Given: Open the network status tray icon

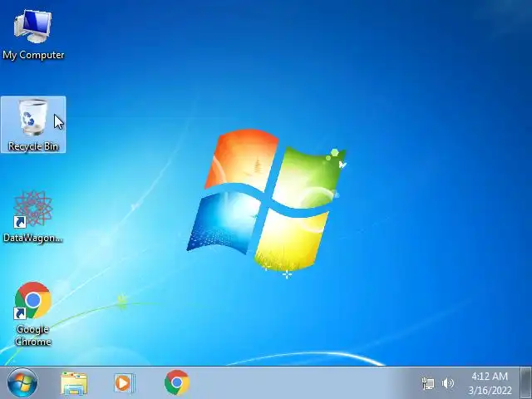Looking at the screenshot, I should click(428, 383).
